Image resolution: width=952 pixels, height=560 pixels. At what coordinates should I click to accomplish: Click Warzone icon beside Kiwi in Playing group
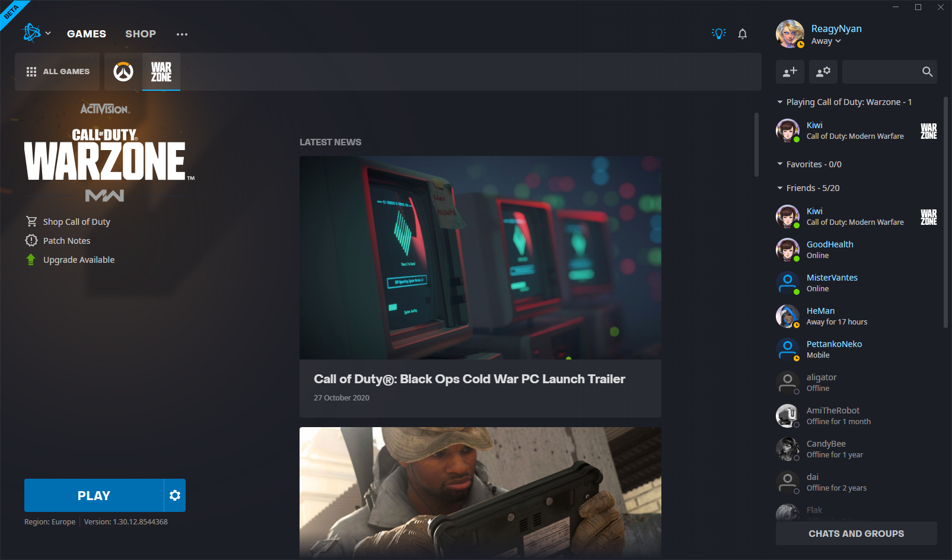pos(929,131)
